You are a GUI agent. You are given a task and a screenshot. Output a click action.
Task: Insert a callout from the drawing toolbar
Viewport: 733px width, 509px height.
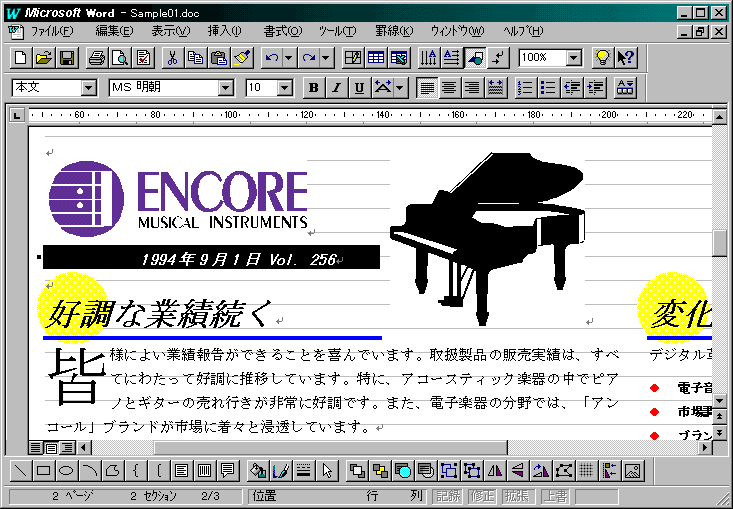[x=228, y=471]
